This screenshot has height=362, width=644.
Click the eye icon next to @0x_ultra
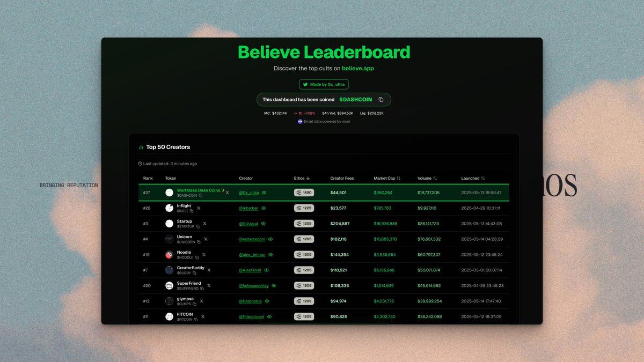tap(264, 193)
